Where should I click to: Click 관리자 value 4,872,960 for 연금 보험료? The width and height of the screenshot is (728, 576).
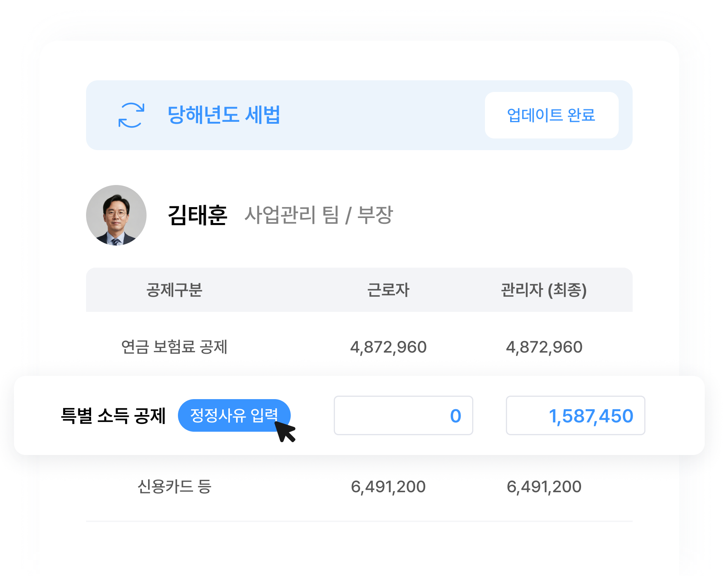point(544,347)
